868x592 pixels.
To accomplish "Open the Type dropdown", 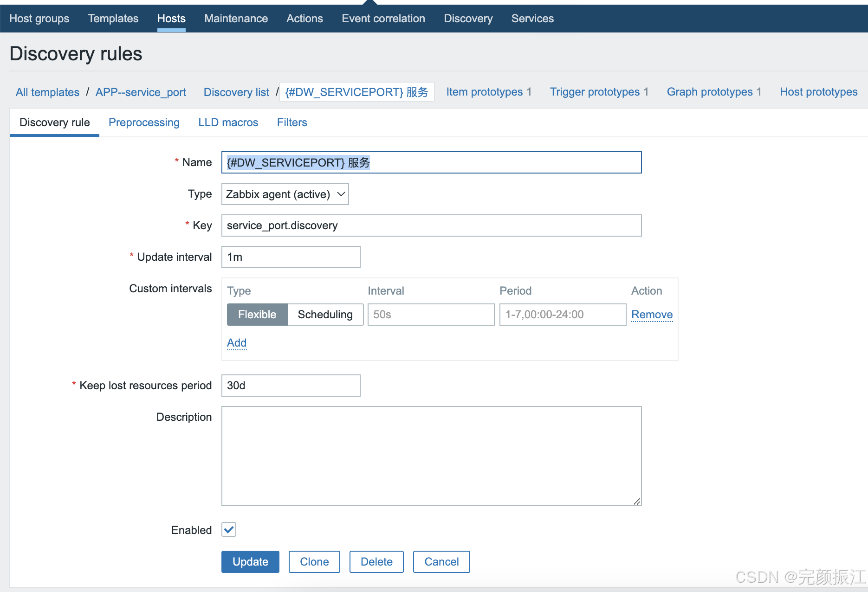I will (285, 194).
